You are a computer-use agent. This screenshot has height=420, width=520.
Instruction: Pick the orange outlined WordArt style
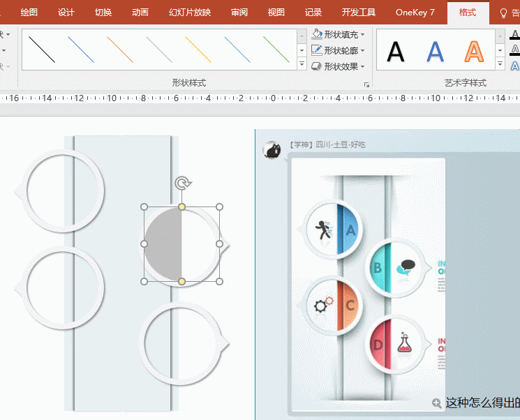(x=474, y=51)
